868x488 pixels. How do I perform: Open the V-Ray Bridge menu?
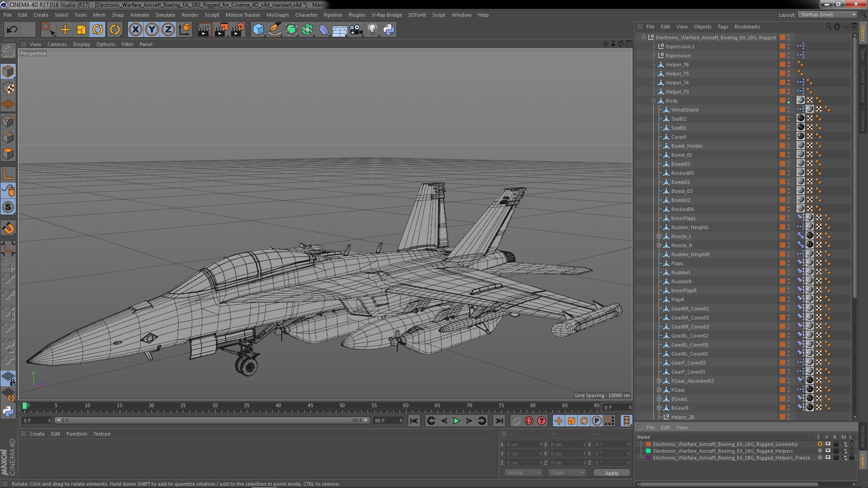click(x=387, y=15)
